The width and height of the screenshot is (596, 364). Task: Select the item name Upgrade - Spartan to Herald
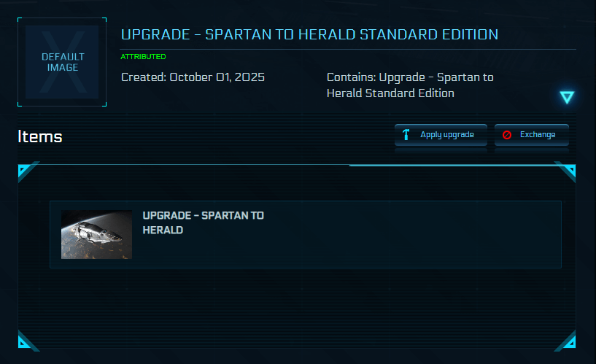click(x=203, y=222)
